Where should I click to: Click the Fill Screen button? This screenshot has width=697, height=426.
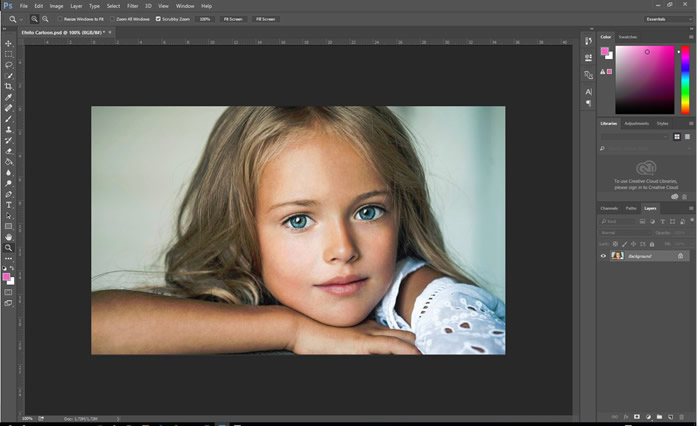click(266, 19)
